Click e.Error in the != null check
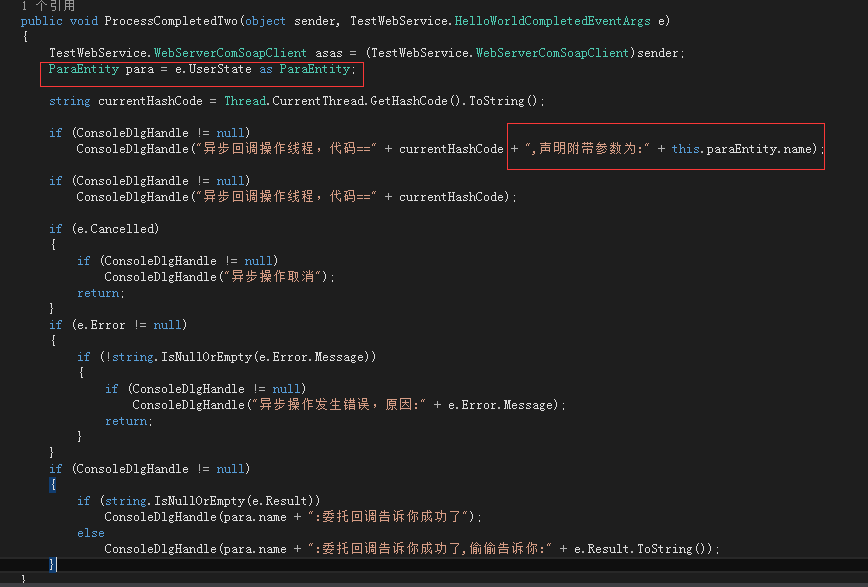This screenshot has height=587, width=868. 101,325
